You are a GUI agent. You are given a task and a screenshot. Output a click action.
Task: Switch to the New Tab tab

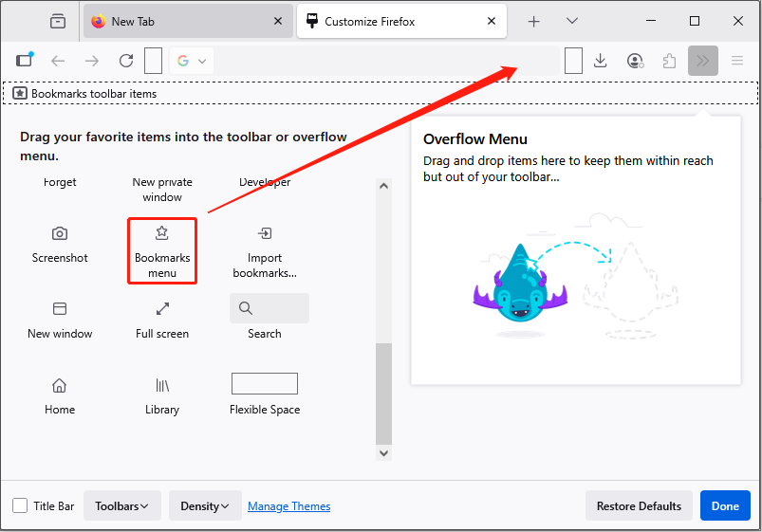tap(179, 21)
